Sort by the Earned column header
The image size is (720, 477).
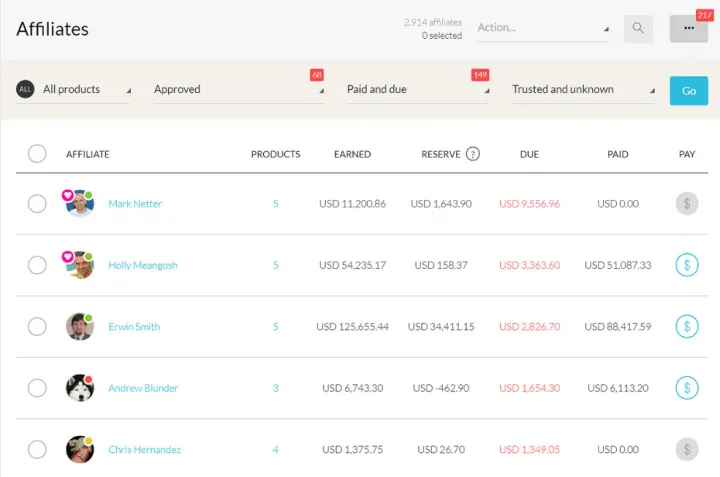352,154
